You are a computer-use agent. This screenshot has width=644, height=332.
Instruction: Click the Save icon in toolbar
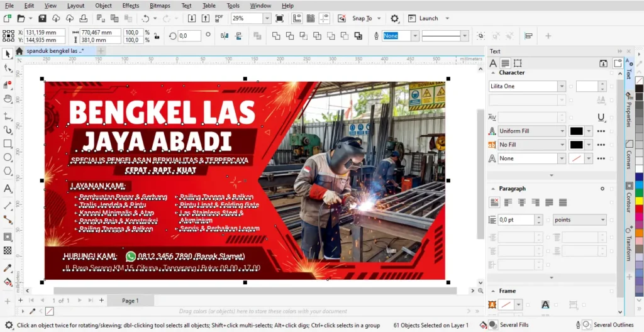(42, 18)
